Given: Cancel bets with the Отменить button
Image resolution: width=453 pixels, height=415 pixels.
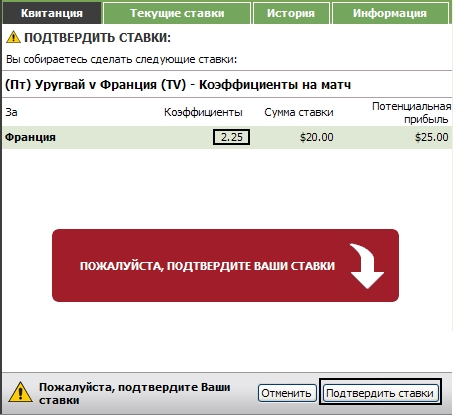Looking at the screenshot, I should 287,393.
